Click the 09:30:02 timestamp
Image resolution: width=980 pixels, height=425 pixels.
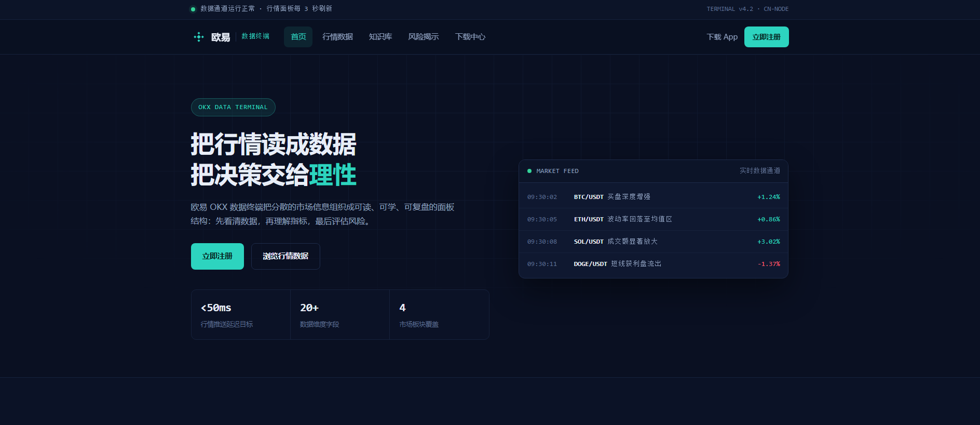pyautogui.click(x=542, y=197)
